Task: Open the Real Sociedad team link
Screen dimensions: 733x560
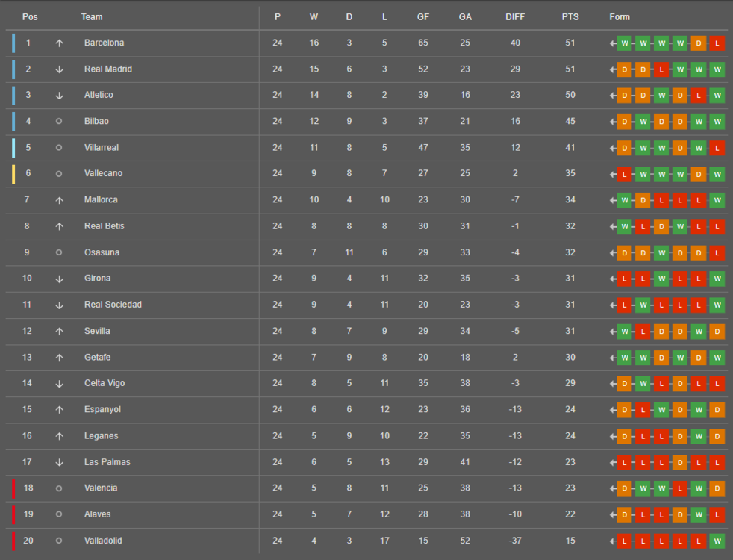Action: point(113,305)
